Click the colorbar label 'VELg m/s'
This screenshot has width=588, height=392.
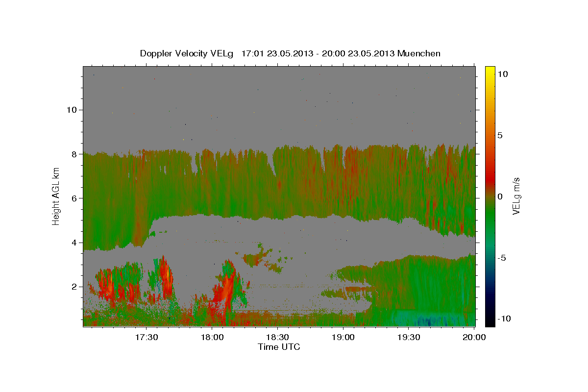click(x=516, y=196)
